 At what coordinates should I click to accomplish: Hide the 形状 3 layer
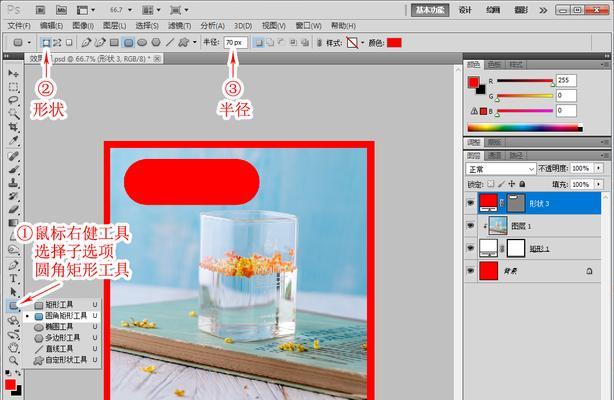pos(471,203)
